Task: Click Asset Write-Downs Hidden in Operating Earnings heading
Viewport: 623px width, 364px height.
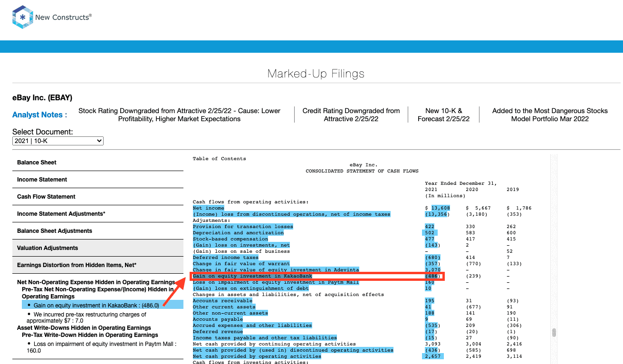Action: coord(84,328)
